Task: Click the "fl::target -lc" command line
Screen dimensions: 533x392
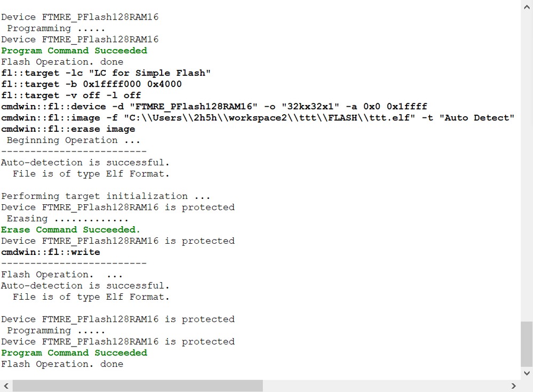Action: (106, 73)
